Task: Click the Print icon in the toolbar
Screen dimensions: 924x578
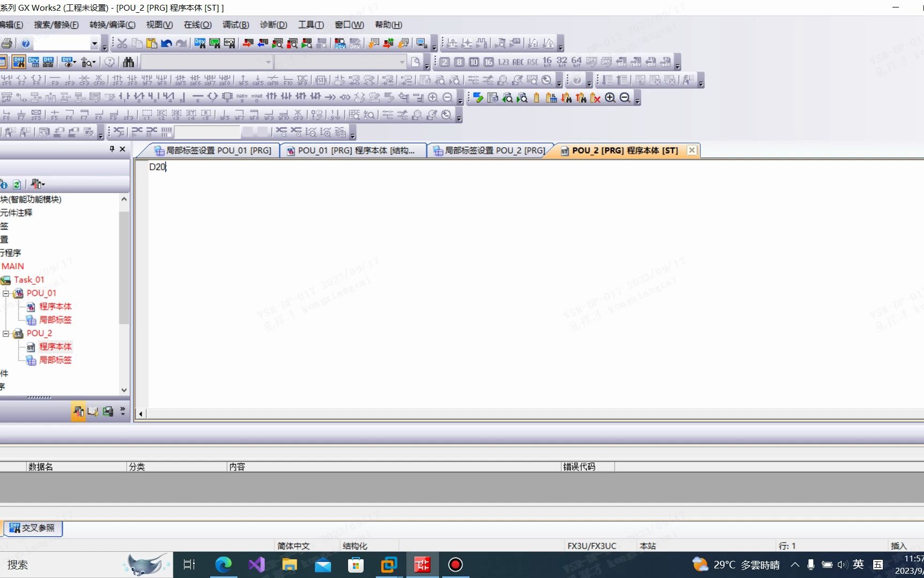Action: click(6, 43)
